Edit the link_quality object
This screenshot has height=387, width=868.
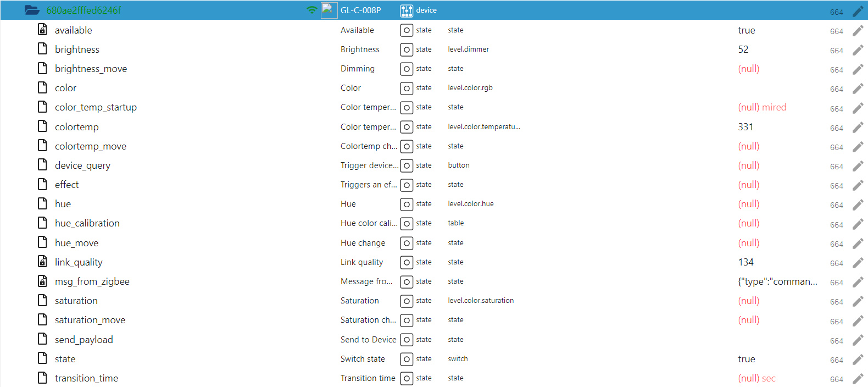click(858, 263)
